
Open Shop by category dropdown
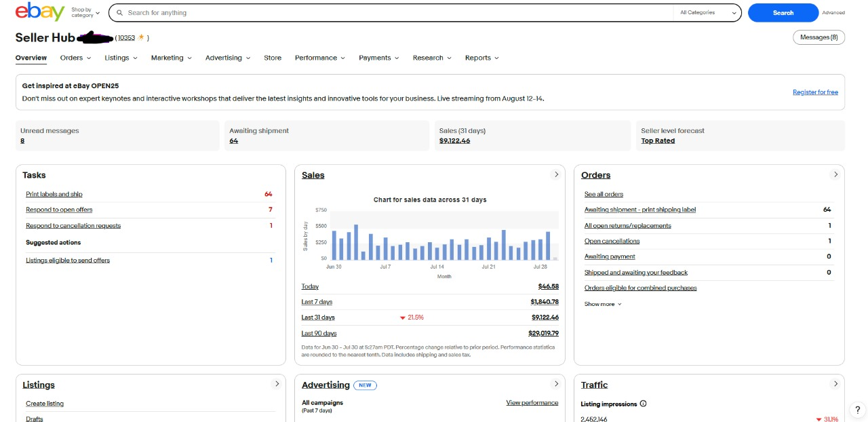(x=85, y=13)
